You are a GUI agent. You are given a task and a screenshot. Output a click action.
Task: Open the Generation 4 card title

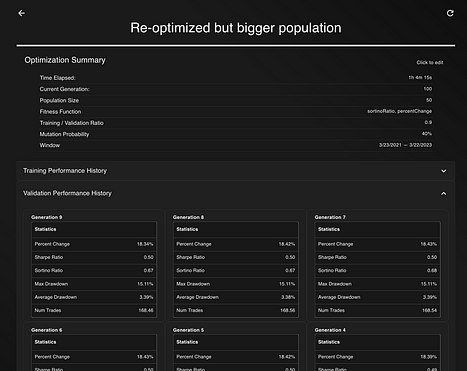click(x=330, y=330)
